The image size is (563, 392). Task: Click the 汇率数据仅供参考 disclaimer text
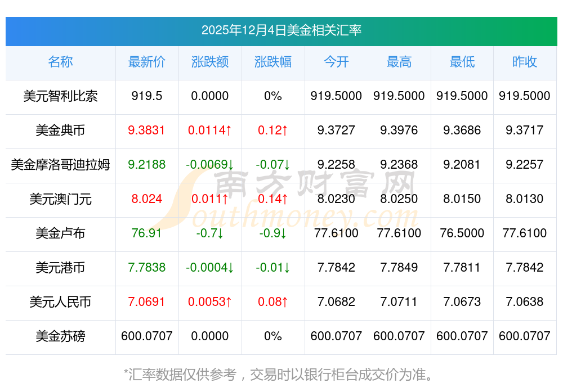[x=281, y=374]
